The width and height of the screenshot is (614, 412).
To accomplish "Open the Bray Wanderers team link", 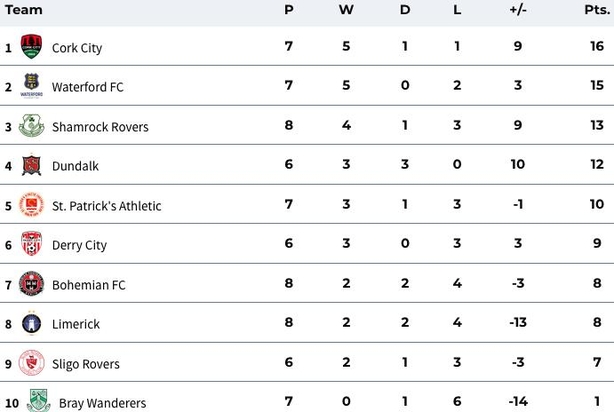I will pos(103,403).
